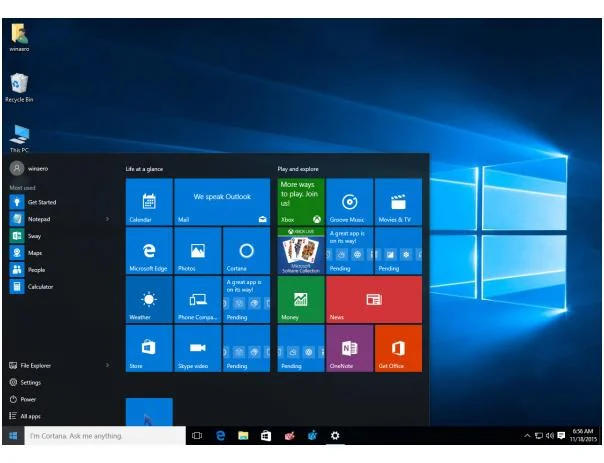Open Store from the taskbar
The image size is (604, 463).
(266, 436)
